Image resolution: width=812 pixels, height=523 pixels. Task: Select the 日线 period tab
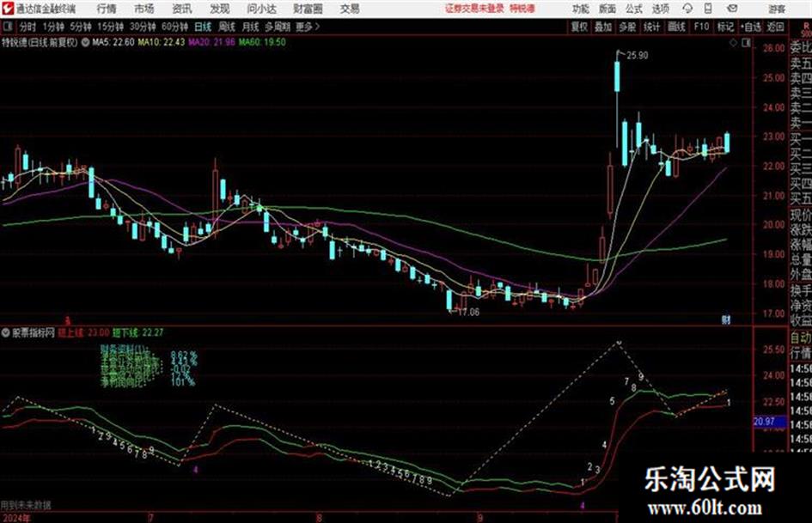[203, 27]
